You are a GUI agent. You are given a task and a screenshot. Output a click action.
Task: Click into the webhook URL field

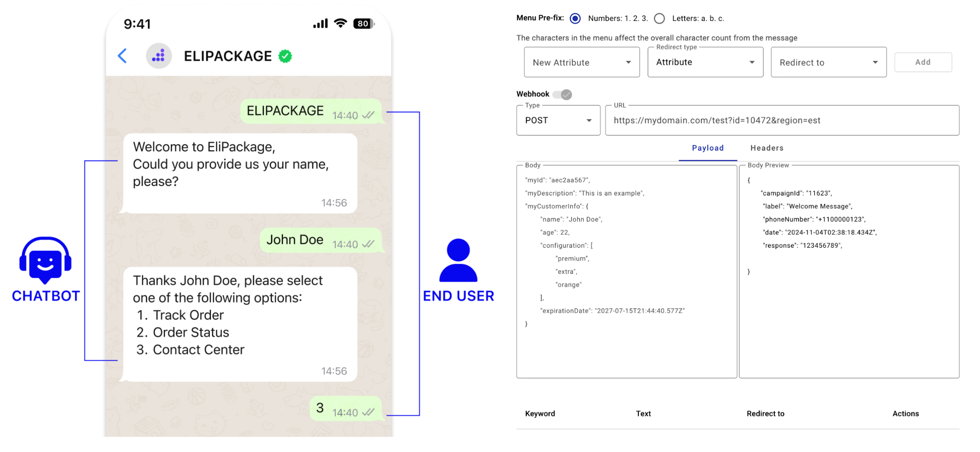pos(782,121)
